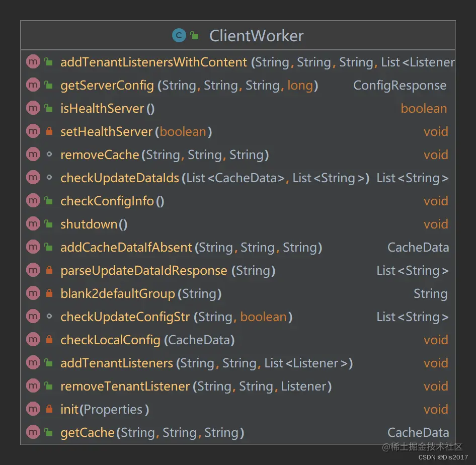Click method icon of getCache row
Image resolution: width=476 pixels, height=465 pixels.
[x=33, y=432]
